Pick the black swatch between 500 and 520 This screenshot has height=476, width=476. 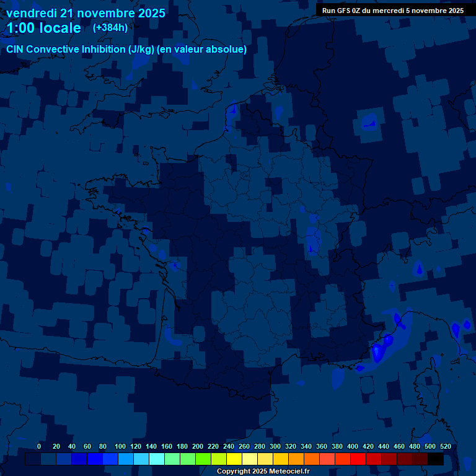pos(435,459)
